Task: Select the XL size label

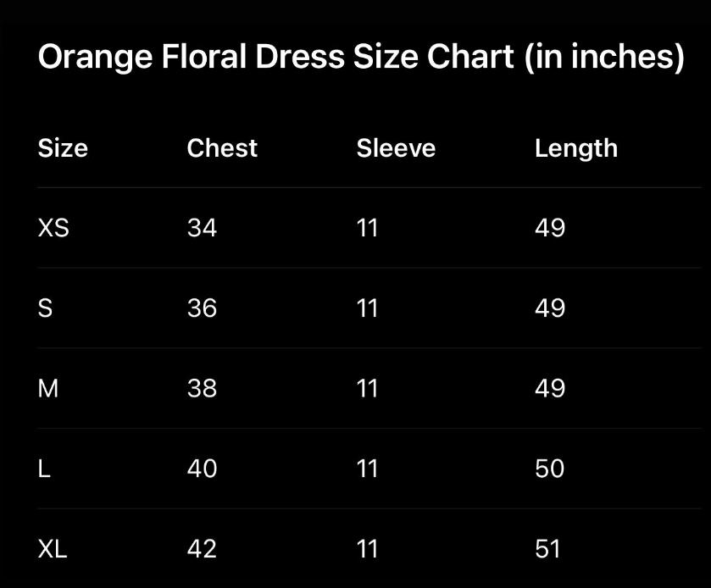Action: click(x=53, y=549)
